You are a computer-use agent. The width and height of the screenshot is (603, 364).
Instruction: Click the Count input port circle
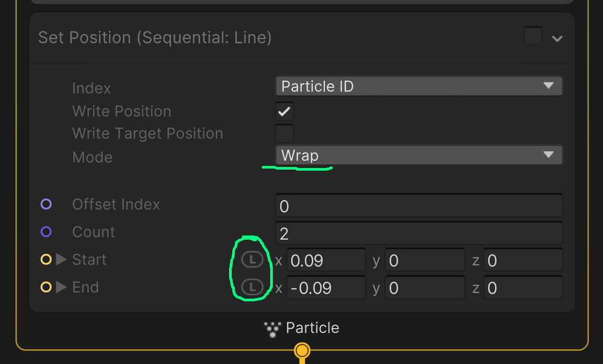point(46,232)
